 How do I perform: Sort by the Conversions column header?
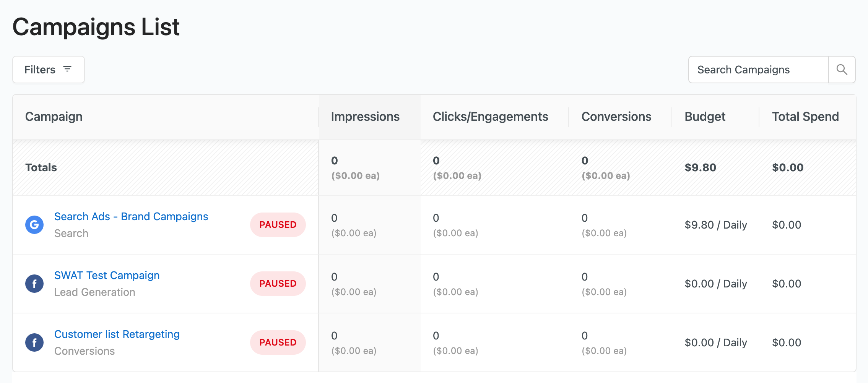[616, 117]
